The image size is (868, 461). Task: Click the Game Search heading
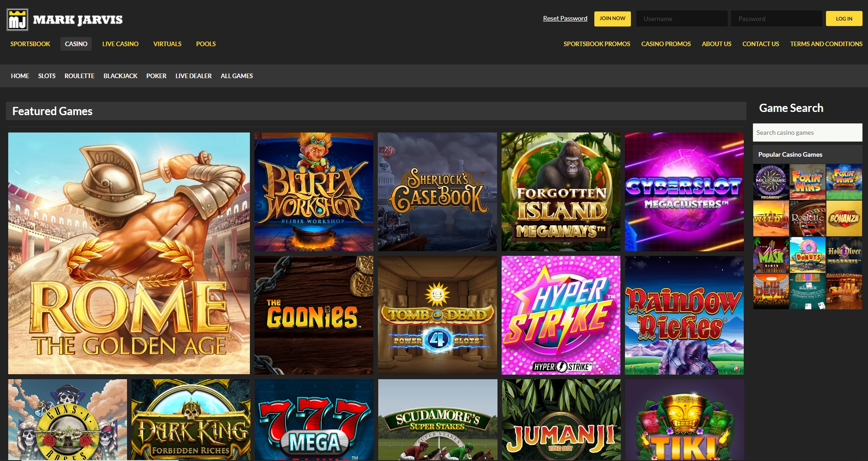(791, 108)
